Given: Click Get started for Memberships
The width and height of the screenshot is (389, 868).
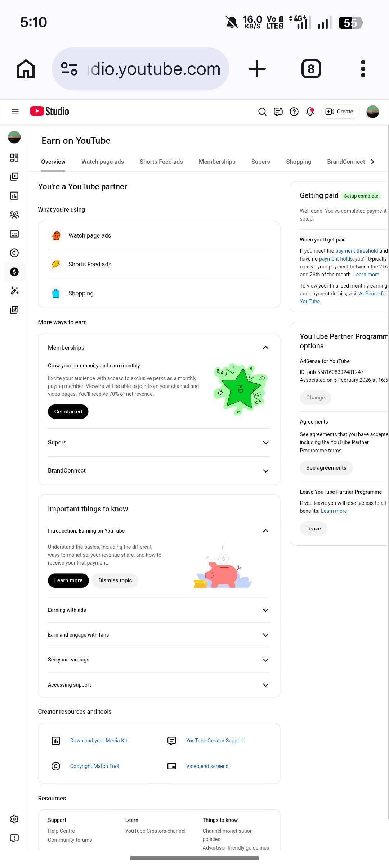Looking at the screenshot, I should (x=68, y=412).
